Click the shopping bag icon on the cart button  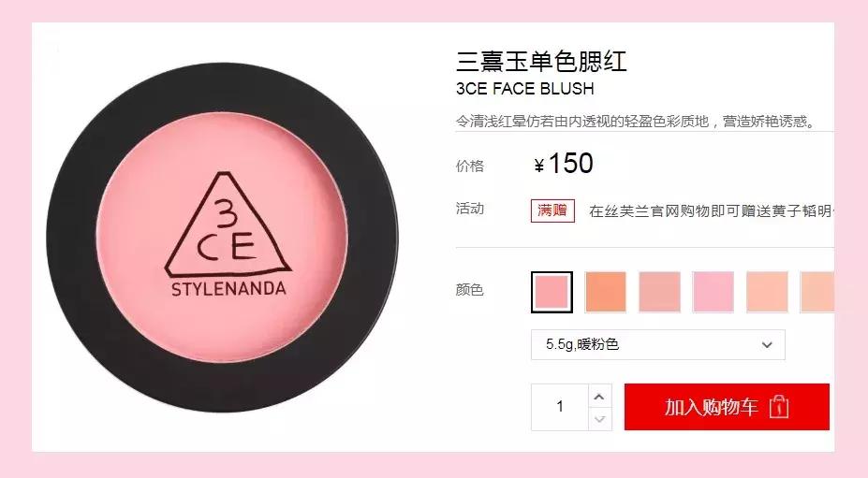(779, 407)
